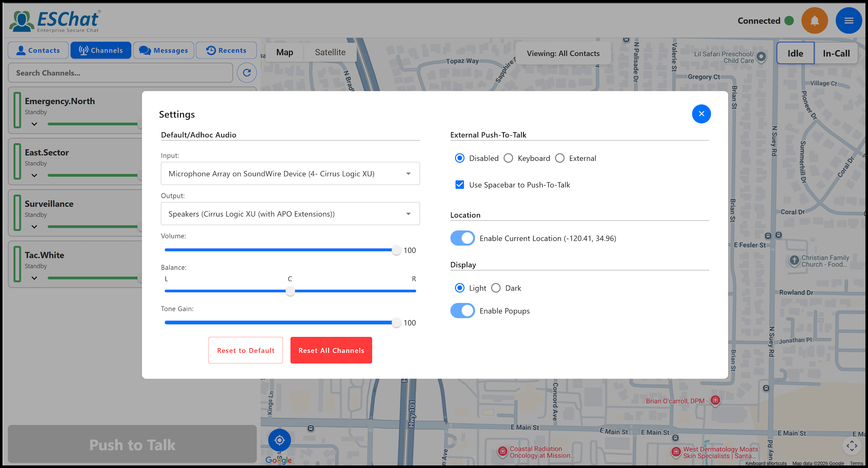Click the orange notification bell icon

pos(814,21)
